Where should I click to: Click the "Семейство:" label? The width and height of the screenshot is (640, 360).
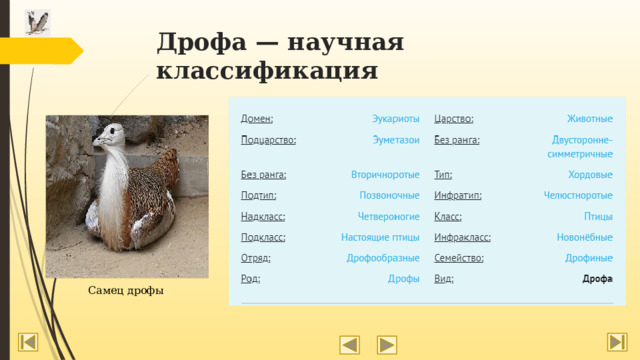[459, 258]
